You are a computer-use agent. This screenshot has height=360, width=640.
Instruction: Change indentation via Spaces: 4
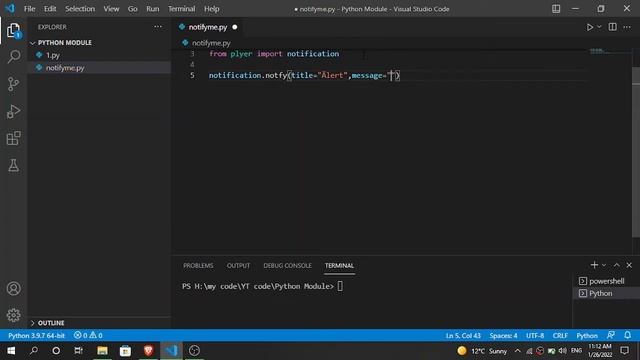[x=503, y=336]
